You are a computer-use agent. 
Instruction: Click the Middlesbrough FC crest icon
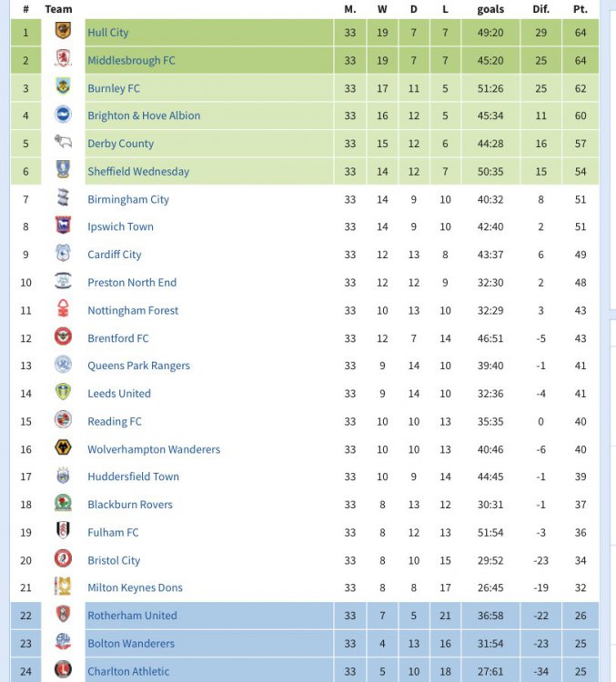point(63,60)
